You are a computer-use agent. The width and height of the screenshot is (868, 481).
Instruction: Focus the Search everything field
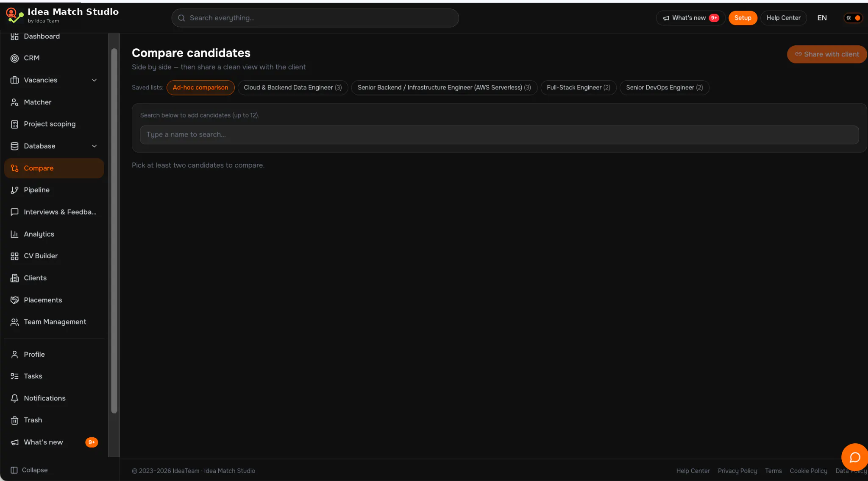click(x=315, y=18)
